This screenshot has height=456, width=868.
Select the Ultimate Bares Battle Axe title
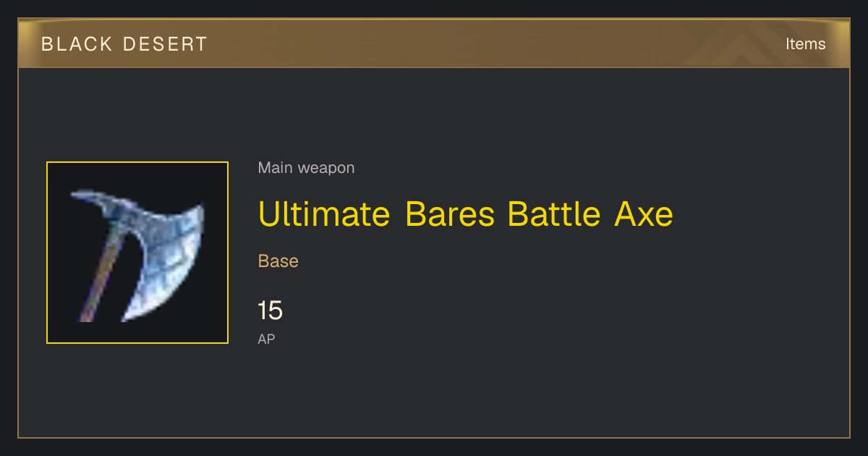(465, 214)
